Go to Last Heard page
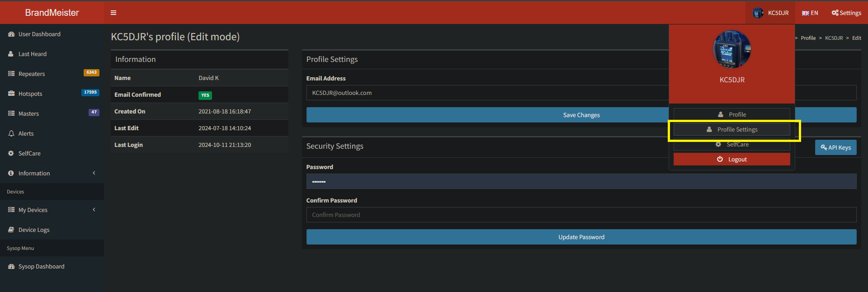 (32, 54)
